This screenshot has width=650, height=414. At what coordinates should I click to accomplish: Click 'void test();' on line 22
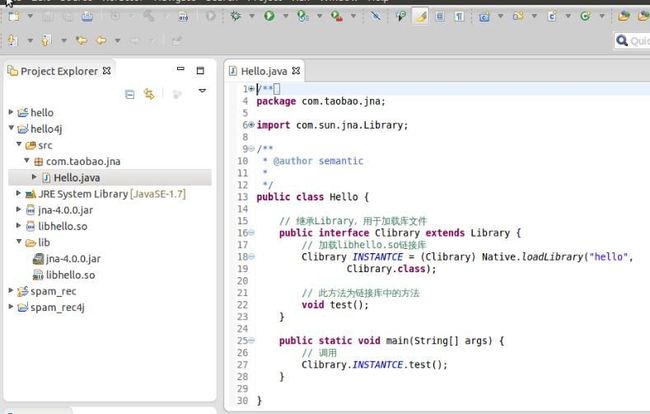tap(335, 305)
